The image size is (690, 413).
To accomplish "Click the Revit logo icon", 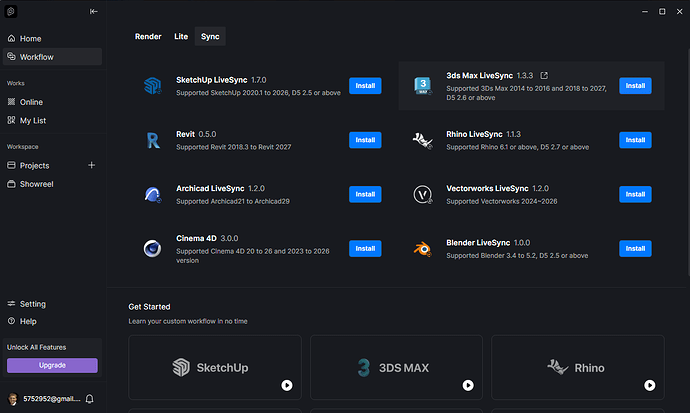I will click(x=153, y=140).
